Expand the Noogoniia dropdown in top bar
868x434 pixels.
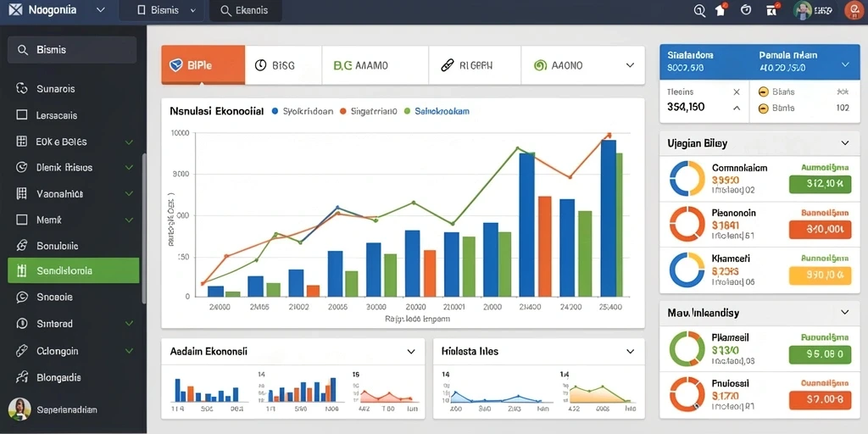coord(100,10)
